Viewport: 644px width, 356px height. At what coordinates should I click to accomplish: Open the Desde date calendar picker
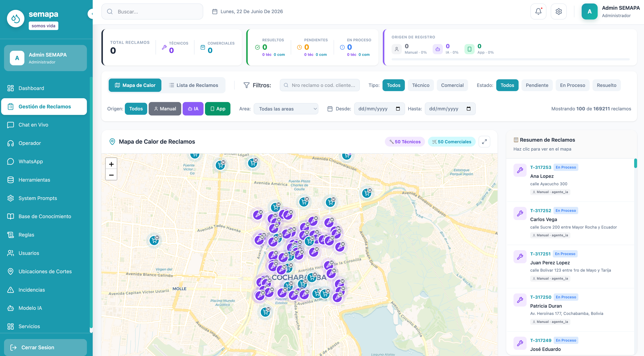[x=398, y=109]
